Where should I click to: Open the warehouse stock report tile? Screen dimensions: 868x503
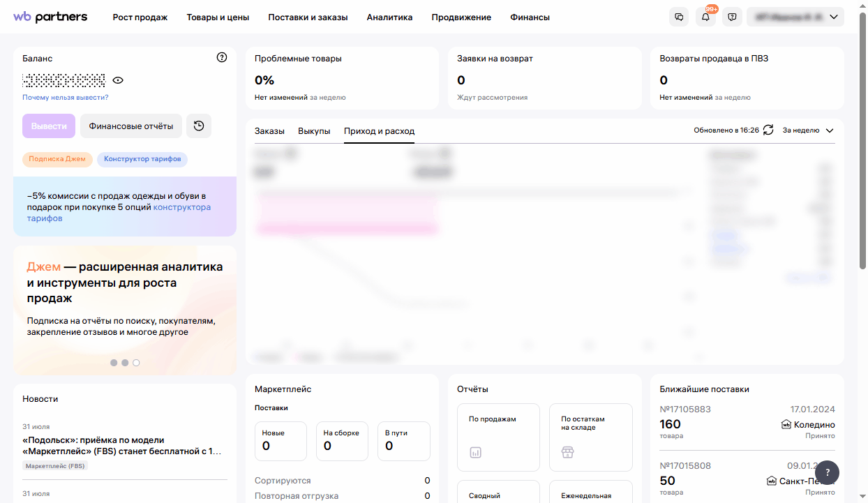[x=590, y=437]
